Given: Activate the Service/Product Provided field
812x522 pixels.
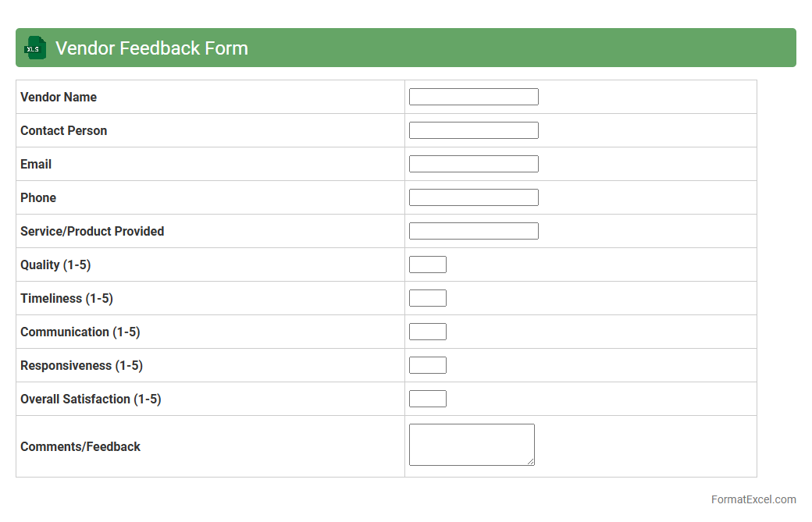Looking at the screenshot, I should (473, 231).
